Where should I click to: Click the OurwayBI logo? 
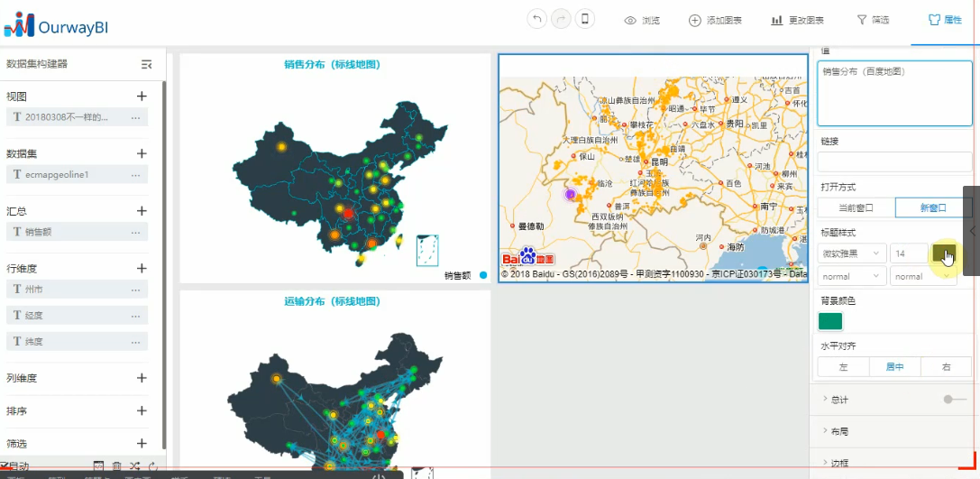pyautogui.click(x=56, y=24)
